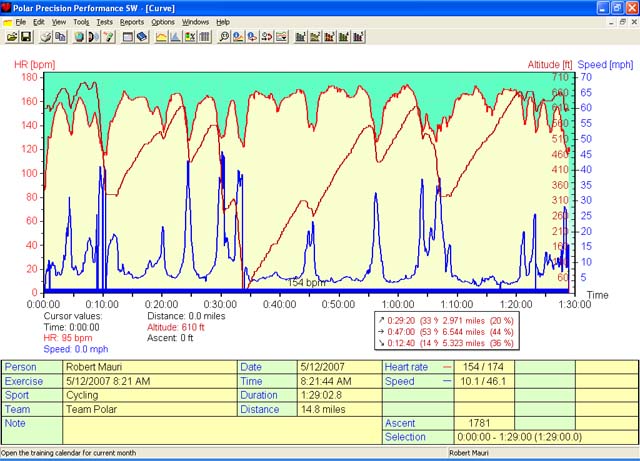Open the Options menu
Screen dimensions: 640x461
click(163, 22)
